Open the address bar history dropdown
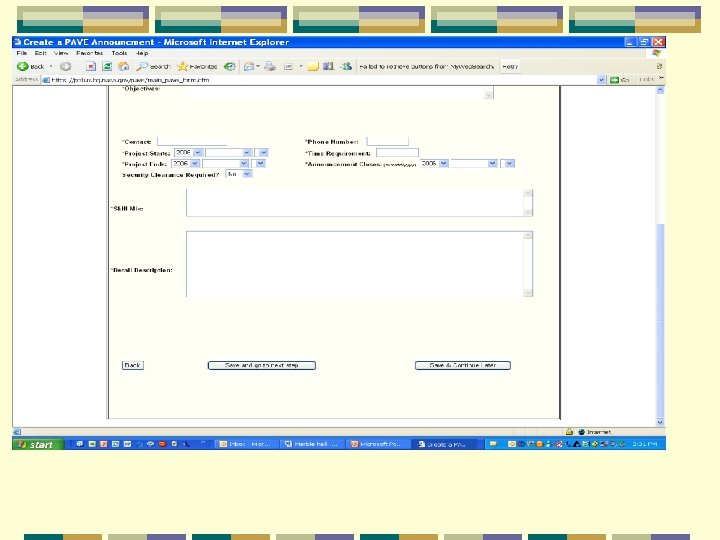720x540 pixels. (x=602, y=80)
